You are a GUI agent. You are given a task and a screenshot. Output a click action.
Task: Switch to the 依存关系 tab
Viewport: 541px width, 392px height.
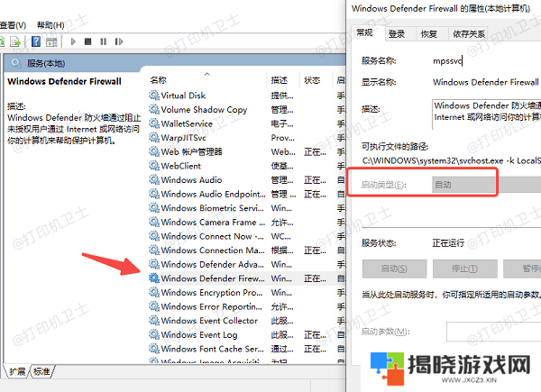pyautogui.click(x=469, y=33)
